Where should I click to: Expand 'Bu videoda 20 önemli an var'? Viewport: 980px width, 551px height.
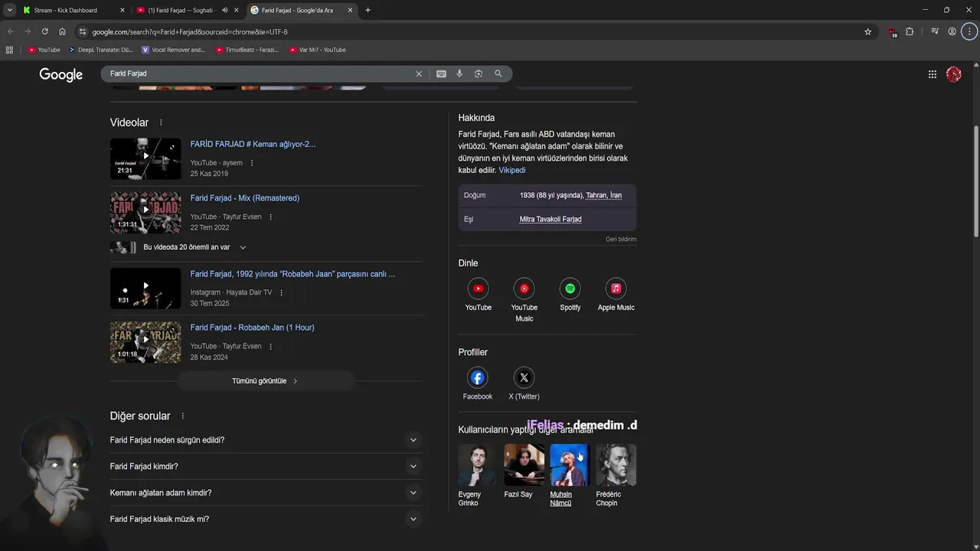point(243,247)
